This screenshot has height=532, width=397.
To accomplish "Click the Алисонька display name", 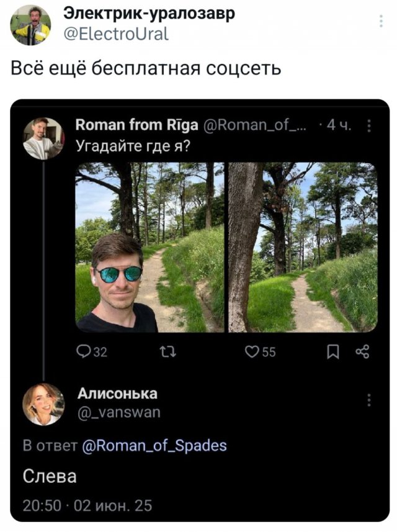I will click(x=117, y=394).
